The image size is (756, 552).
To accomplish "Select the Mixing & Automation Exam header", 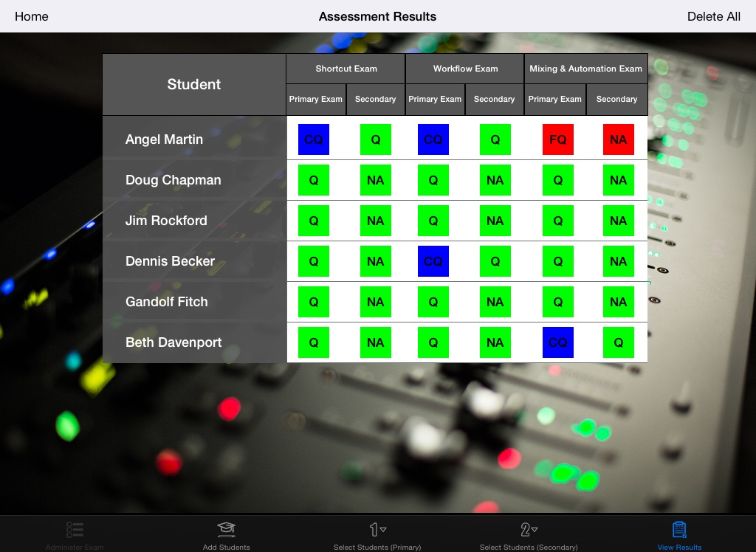I will [585, 69].
